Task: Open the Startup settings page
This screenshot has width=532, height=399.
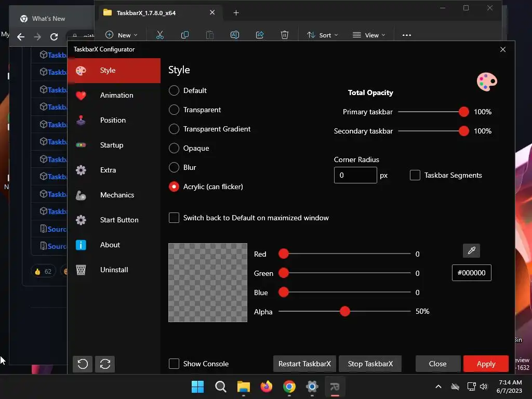Action: coord(114,145)
